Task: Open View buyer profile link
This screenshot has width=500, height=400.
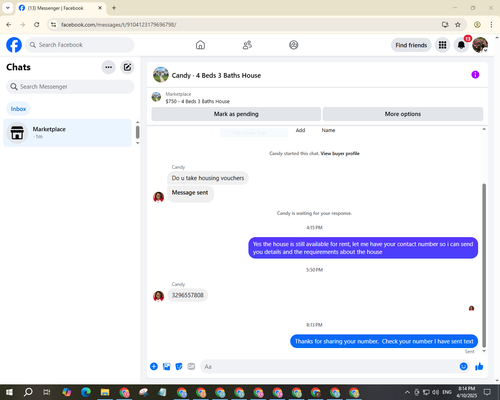Action: [340, 154]
